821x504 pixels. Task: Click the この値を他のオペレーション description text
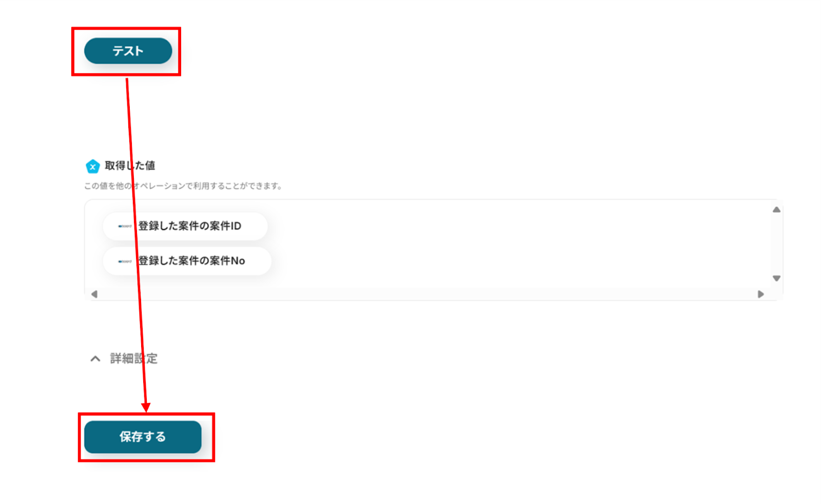(x=183, y=186)
